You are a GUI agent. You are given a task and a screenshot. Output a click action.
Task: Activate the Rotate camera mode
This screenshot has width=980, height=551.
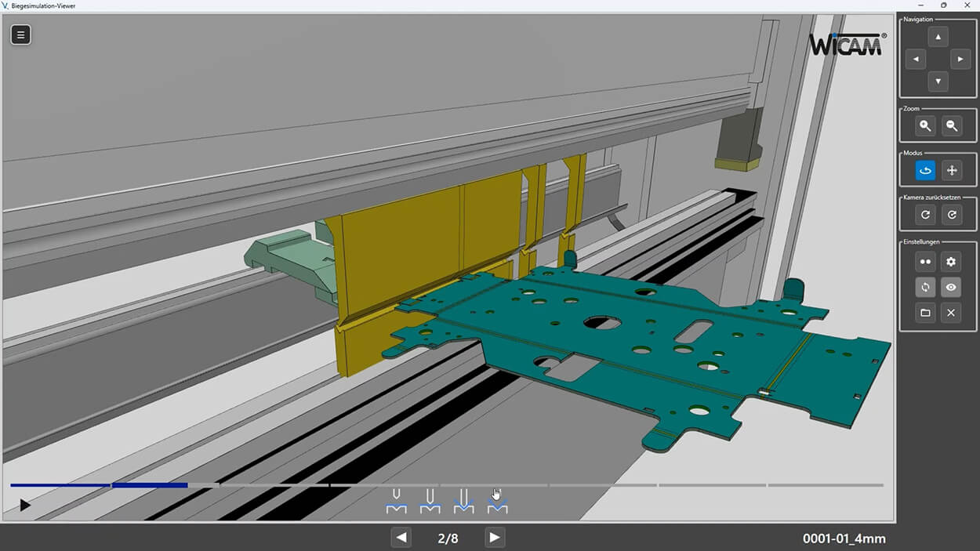coord(924,170)
